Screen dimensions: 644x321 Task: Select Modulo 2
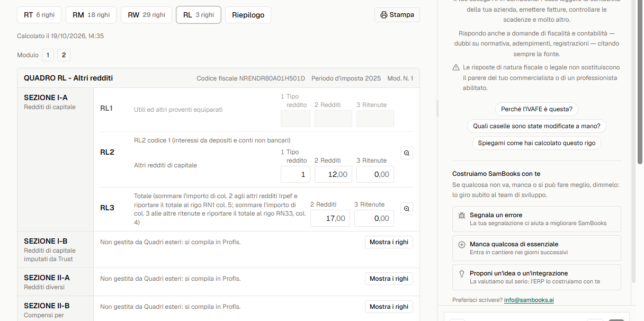tap(64, 55)
